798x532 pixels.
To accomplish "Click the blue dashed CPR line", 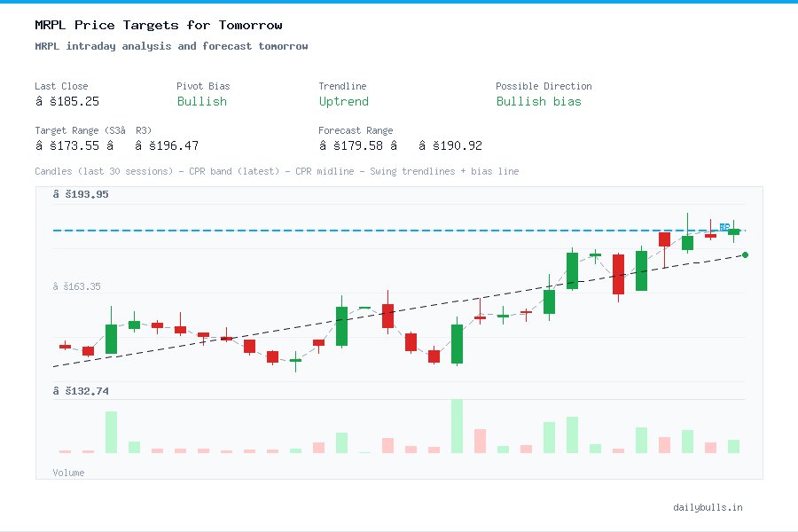I will pos(355,230).
